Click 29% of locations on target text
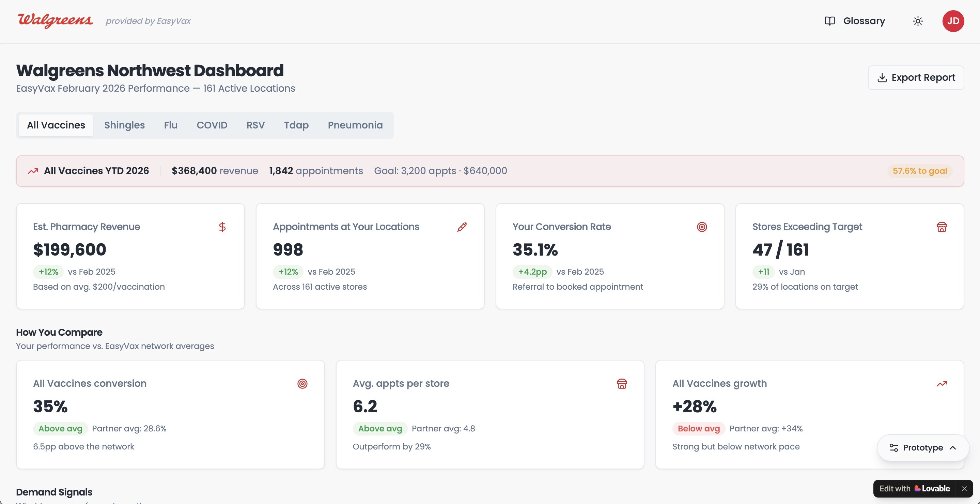The width and height of the screenshot is (980, 504). [805, 287]
